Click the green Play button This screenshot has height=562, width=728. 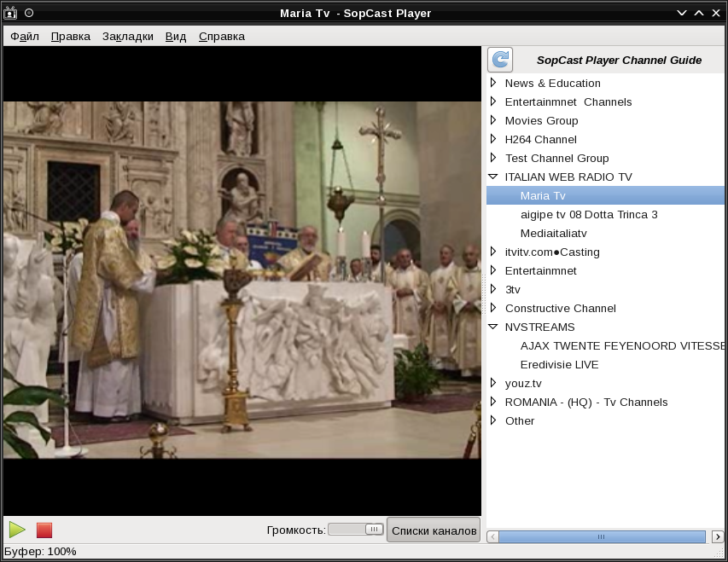pyautogui.click(x=17, y=530)
